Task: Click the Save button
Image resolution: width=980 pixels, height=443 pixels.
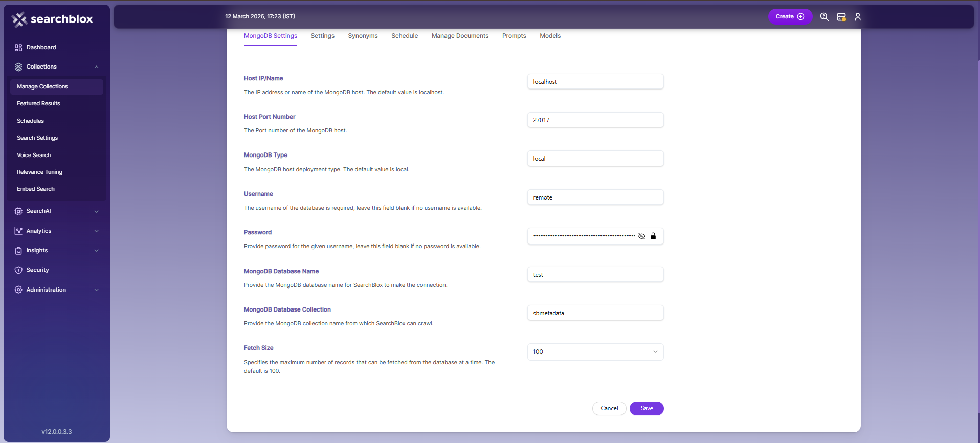Action: [x=647, y=408]
